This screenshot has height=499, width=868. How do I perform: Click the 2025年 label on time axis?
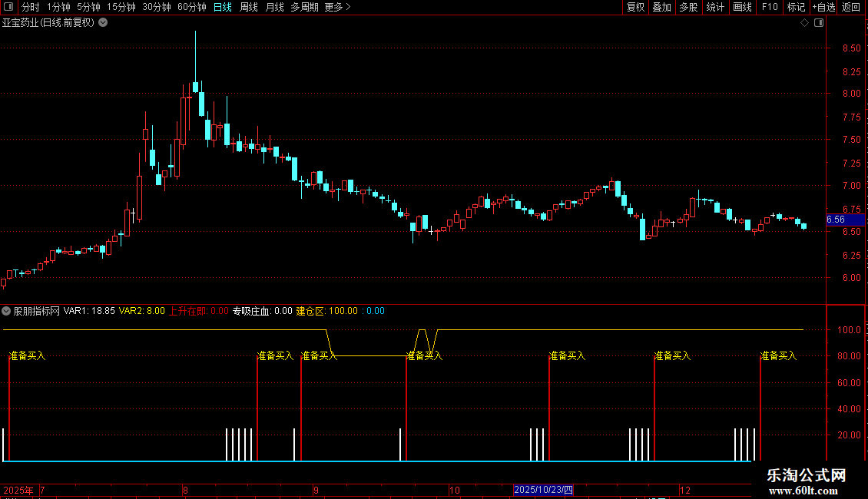pyautogui.click(x=18, y=490)
